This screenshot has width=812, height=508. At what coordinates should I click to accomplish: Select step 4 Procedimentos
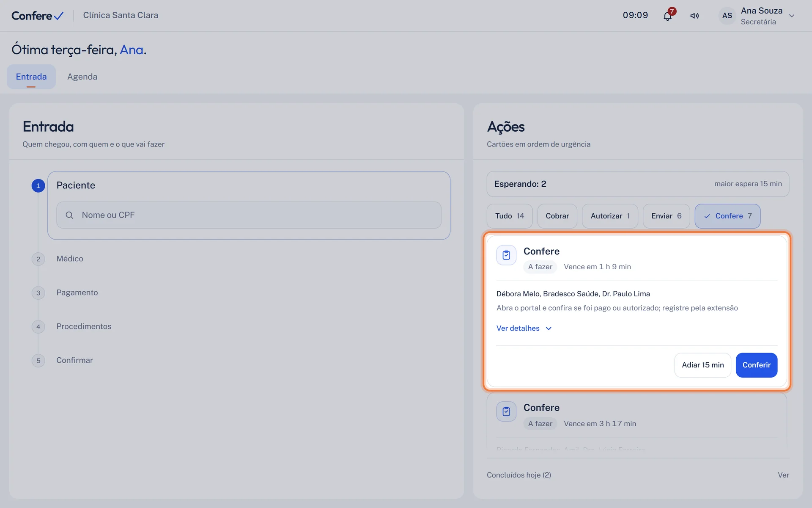tap(84, 326)
